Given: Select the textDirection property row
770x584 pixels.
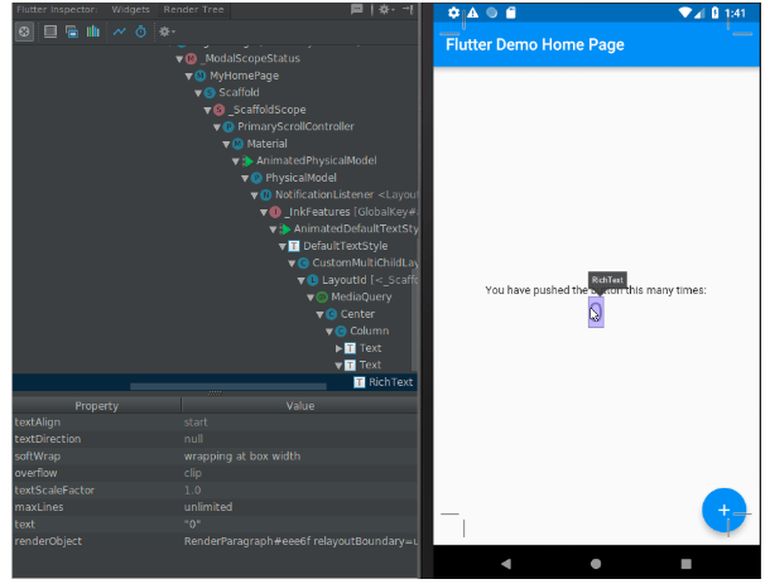Looking at the screenshot, I should click(215, 439).
